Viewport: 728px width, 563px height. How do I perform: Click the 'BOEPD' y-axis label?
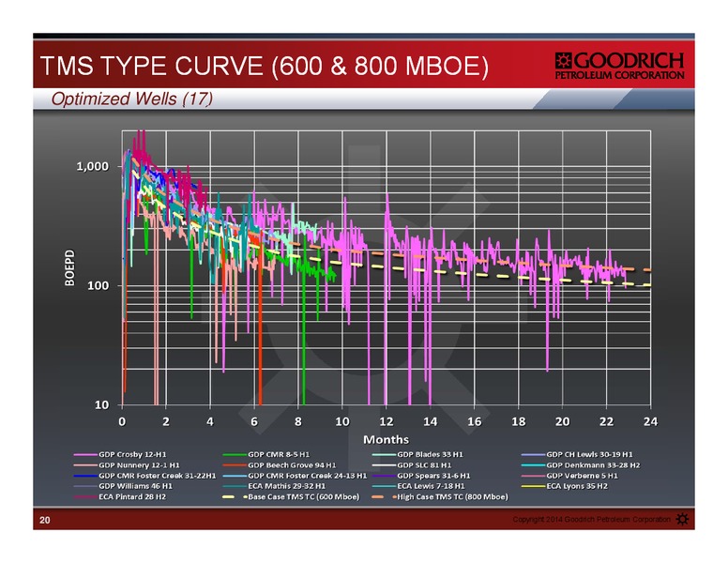tap(69, 267)
